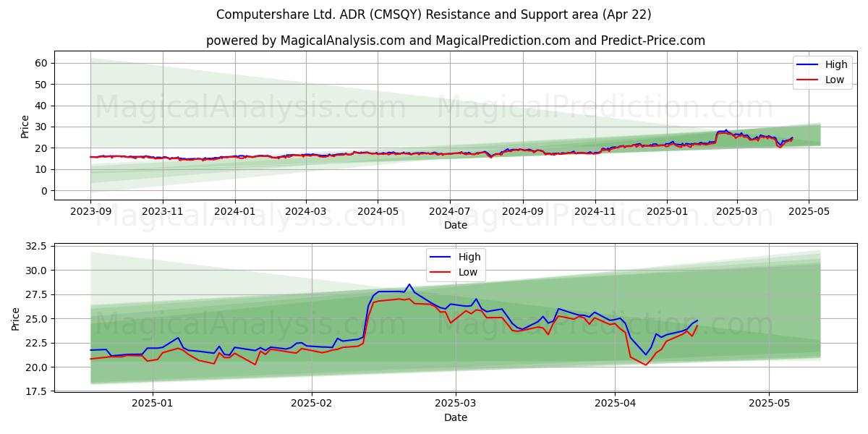Image resolution: width=868 pixels, height=434 pixels.
Task: Click 'High' in the bottom chart legend
Action: point(469,257)
